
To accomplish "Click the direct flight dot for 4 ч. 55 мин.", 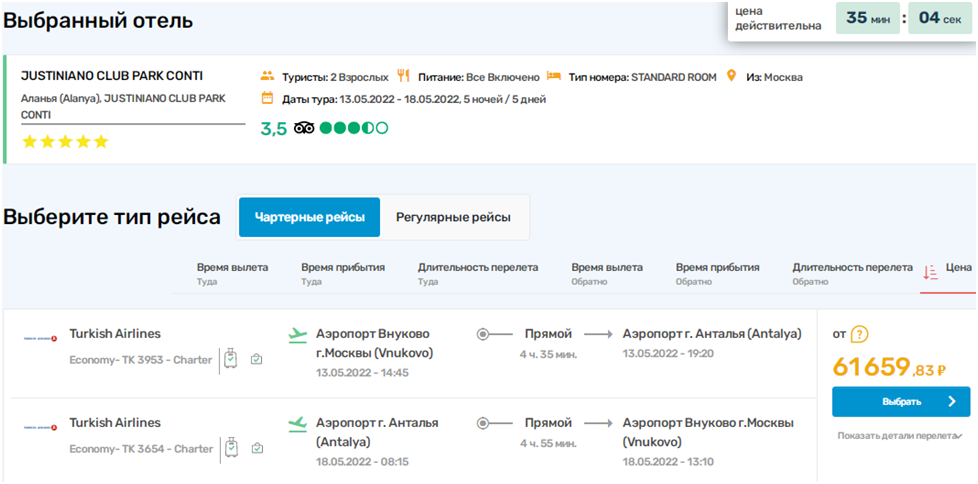I will click(x=482, y=424).
